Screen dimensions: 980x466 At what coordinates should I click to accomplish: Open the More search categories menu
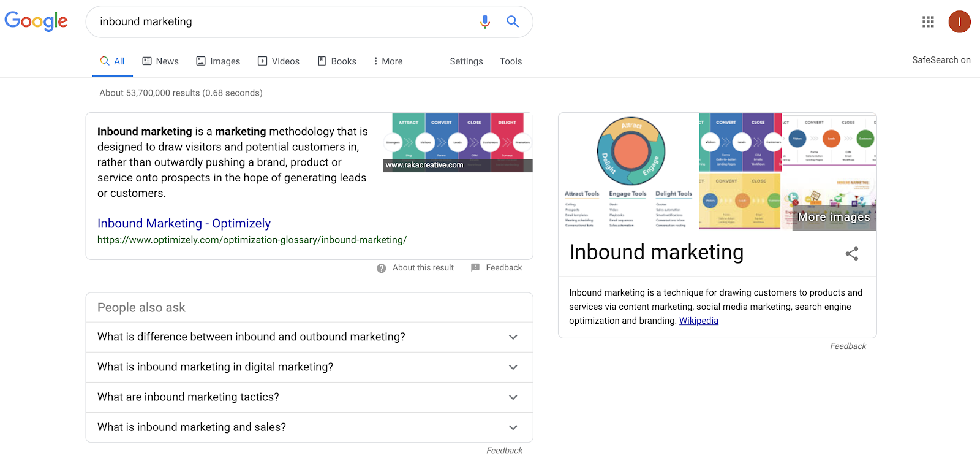pyautogui.click(x=388, y=61)
